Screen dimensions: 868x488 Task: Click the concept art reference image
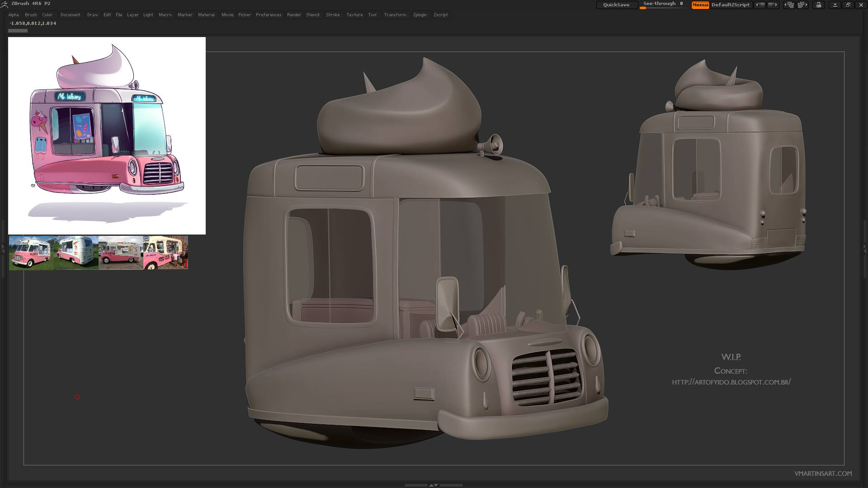(x=107, y=136)
